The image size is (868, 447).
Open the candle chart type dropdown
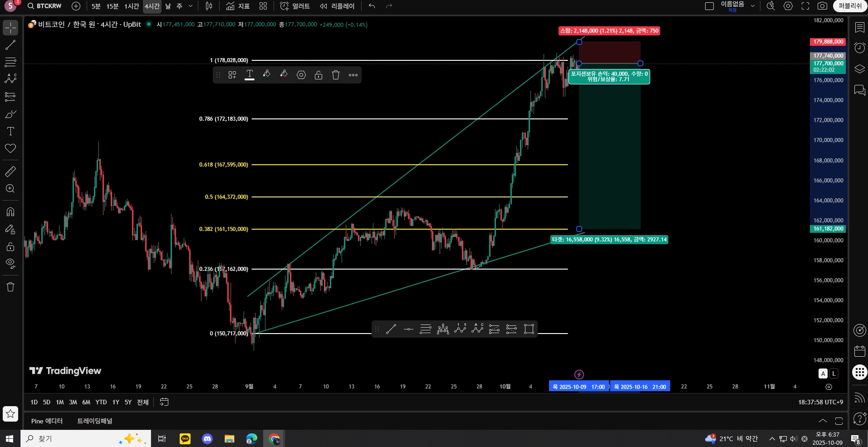coord(209,6)
